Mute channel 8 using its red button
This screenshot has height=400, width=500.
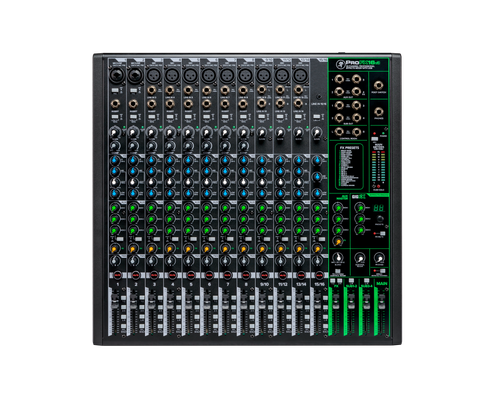pyautogui.click(x=246, y=275)
